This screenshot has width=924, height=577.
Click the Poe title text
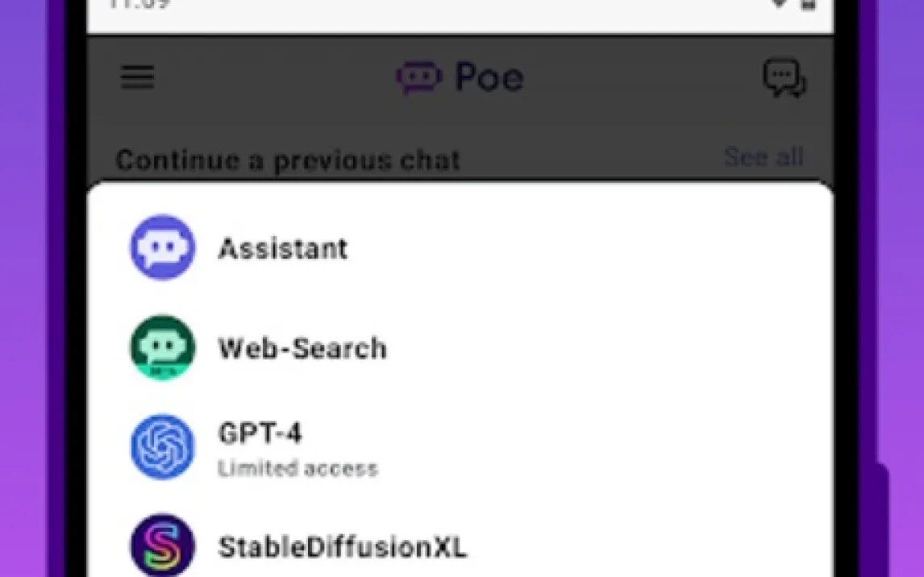coord(489,78)
